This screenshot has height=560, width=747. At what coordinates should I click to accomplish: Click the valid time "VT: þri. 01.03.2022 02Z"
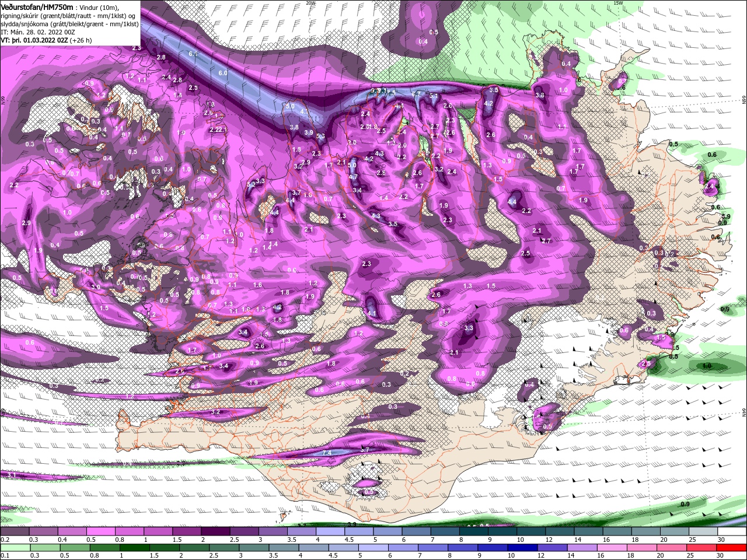tap(34, 40)
